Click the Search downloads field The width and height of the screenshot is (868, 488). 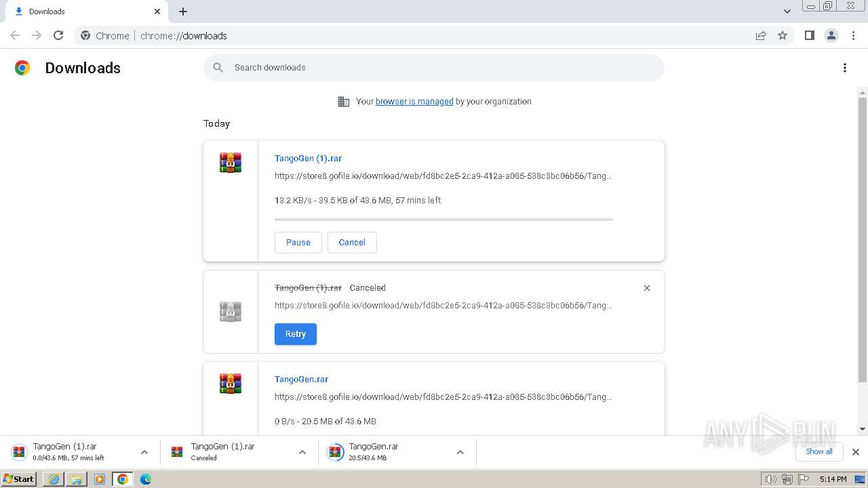(434, 68)
